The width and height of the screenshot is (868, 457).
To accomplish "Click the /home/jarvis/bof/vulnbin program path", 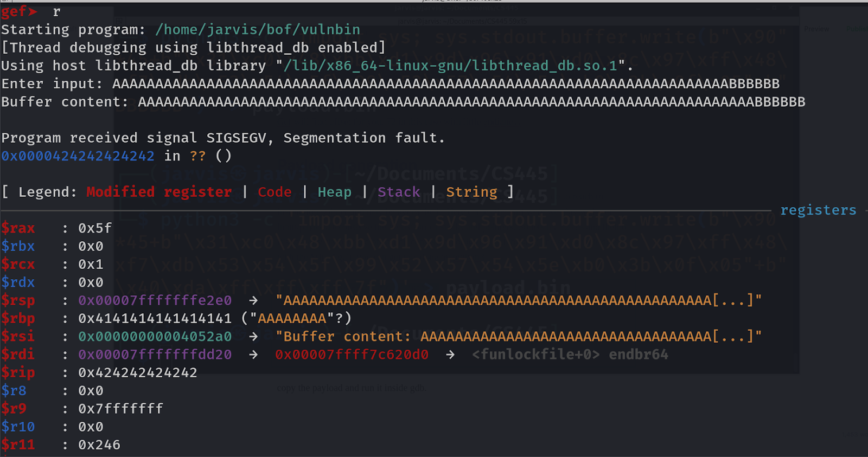I will 258,30.
